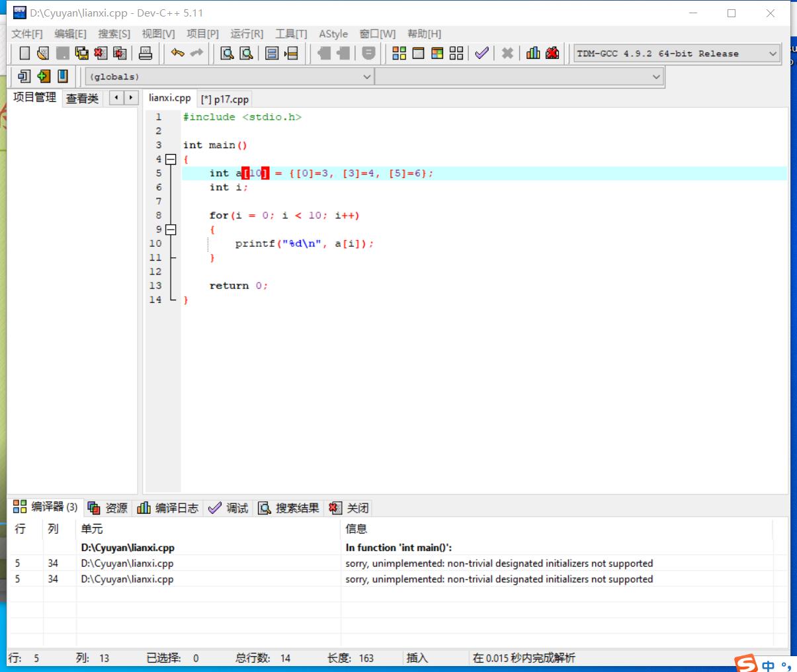Click the Save All toolbar icon
This screenshot has height=672, width=797.
point(81,54)
